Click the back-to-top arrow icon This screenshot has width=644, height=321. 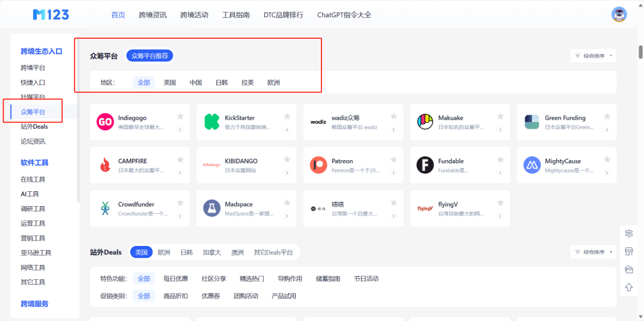(x=629, y=288)
